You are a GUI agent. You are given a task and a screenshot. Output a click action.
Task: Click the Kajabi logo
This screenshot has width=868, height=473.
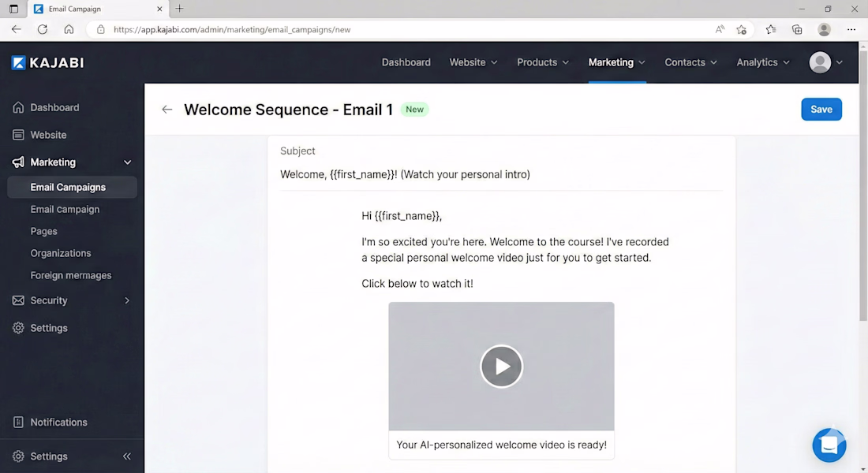click(47, 62)
